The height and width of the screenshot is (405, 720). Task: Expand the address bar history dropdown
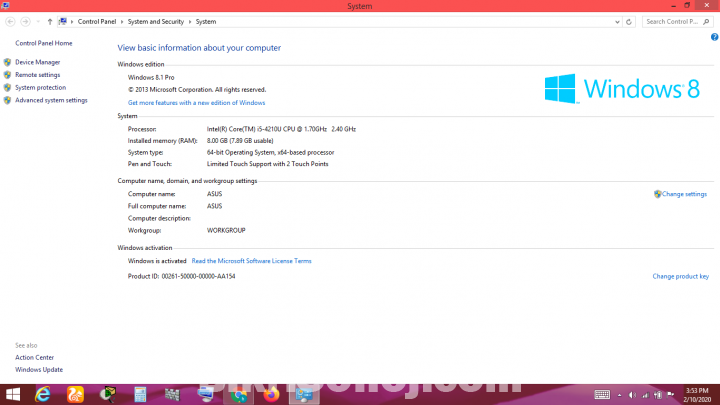coord(617,22)
